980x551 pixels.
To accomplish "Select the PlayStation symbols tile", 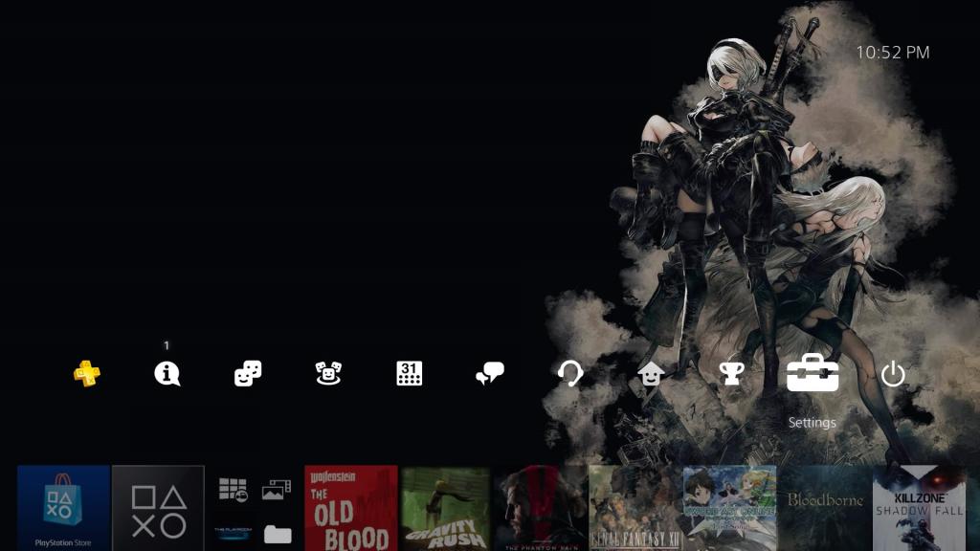I will pyautogui.click(x=158, y=508).
